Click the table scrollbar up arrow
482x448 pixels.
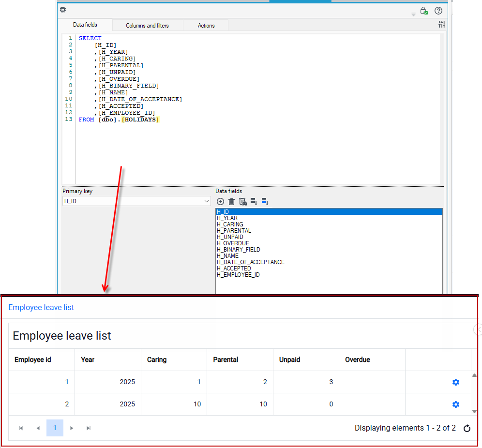474,375
